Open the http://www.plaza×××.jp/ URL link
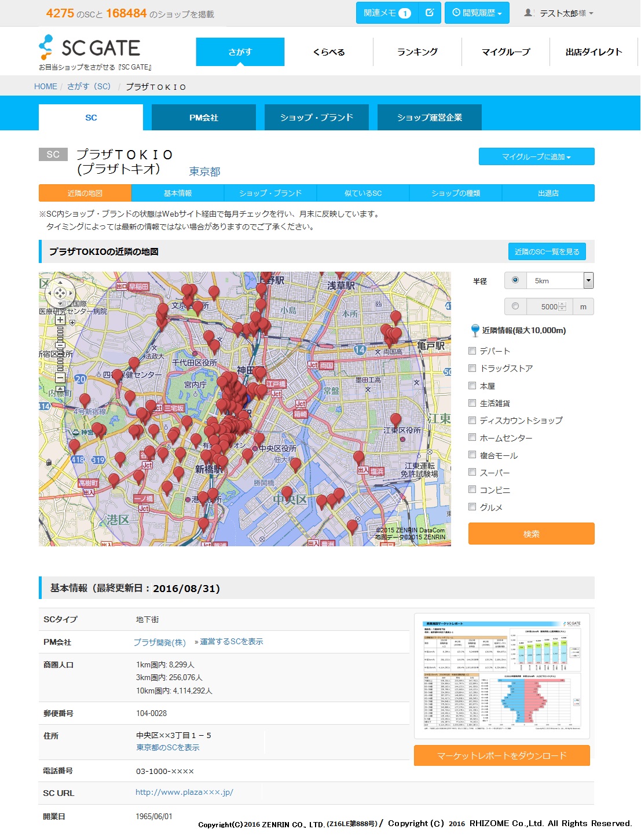The image size is (641, 840). tap(184, 792)
